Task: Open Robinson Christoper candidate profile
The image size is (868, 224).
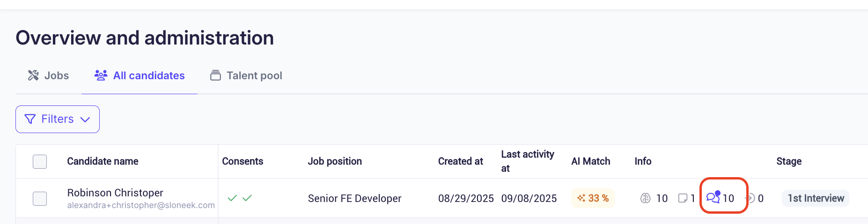Action: click(115, 193)
